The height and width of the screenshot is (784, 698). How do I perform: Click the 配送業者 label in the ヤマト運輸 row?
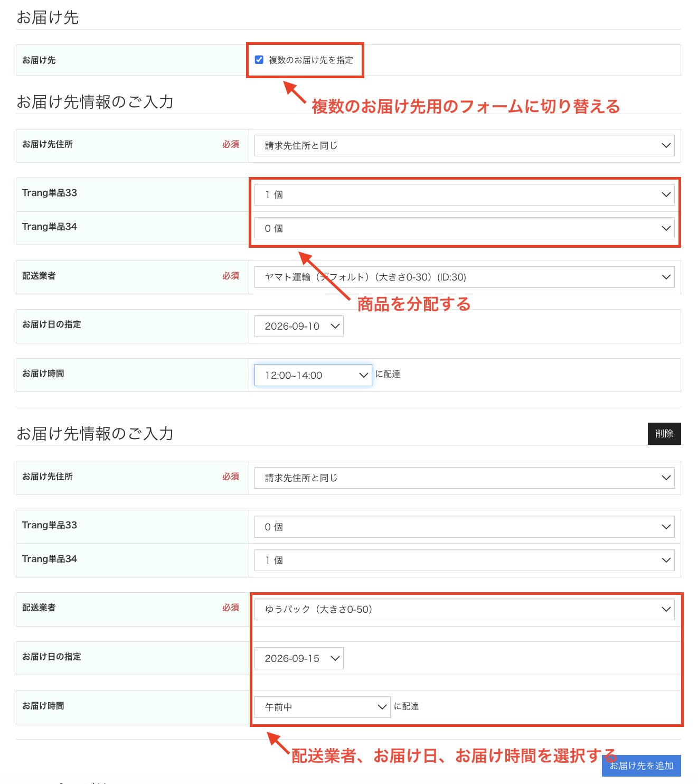click(39, 276)
